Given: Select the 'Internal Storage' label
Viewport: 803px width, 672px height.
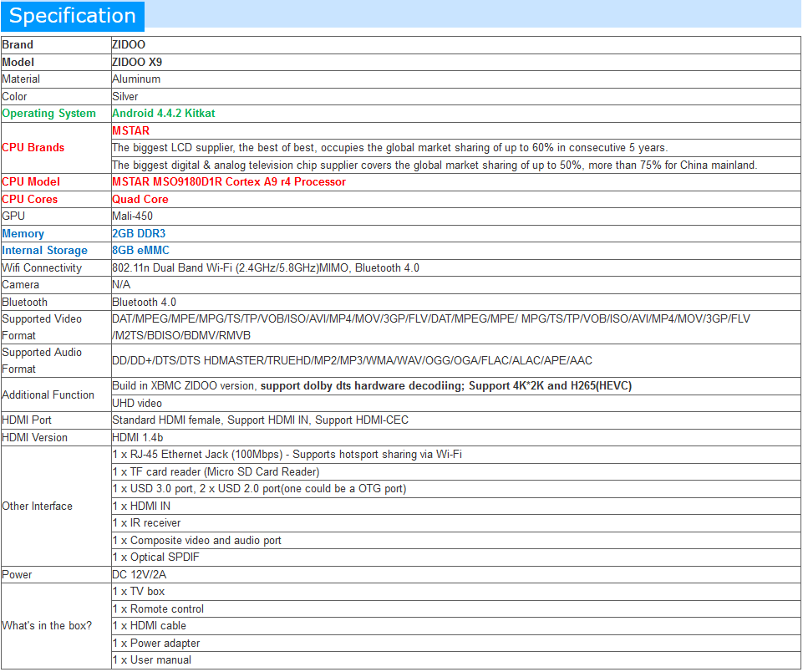Looking at the screenshot, I should tap(44, 251).
